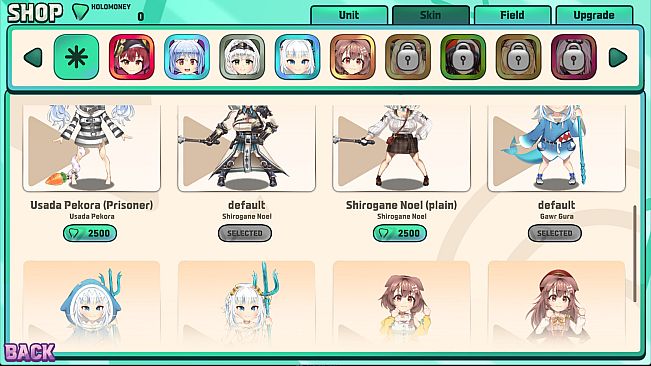Click the skin list vertical scrollbar
Viewport: 651px width, 366px height.
[x=634, y=254]
